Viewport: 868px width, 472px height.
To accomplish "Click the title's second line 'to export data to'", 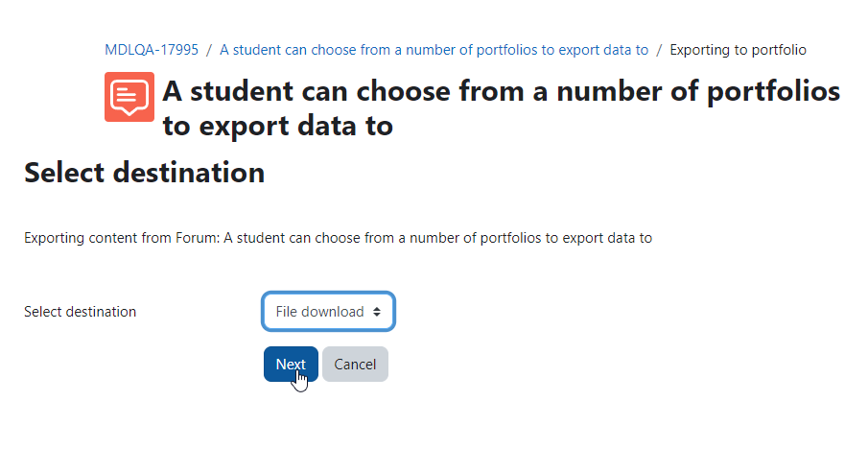I will [278, 126].
